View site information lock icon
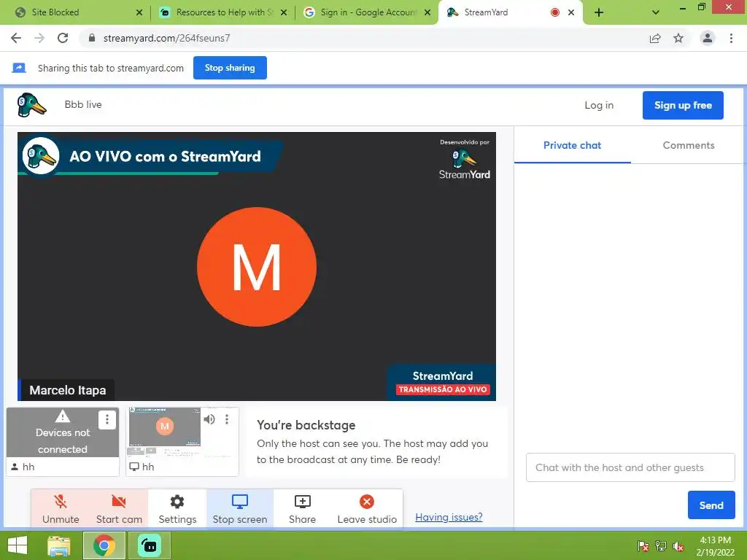The height and width of the screenshot is (560, 747). pyautogui.click(x=92, y=38)
